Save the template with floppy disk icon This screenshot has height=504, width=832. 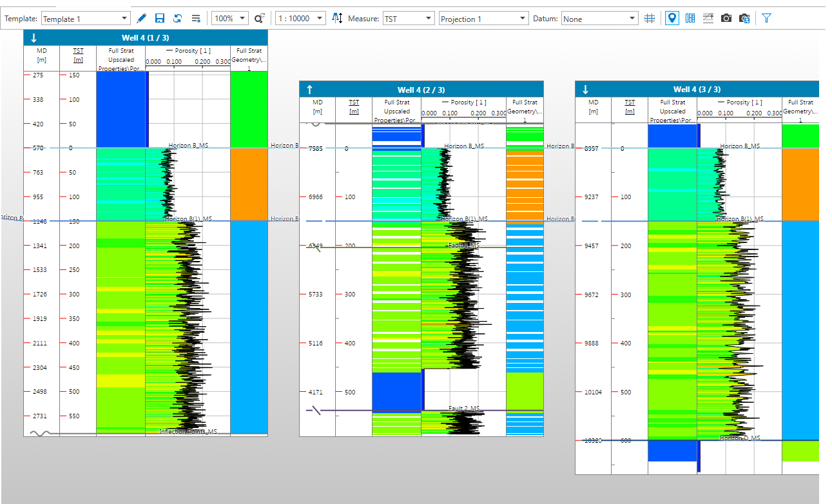(160, 19)
